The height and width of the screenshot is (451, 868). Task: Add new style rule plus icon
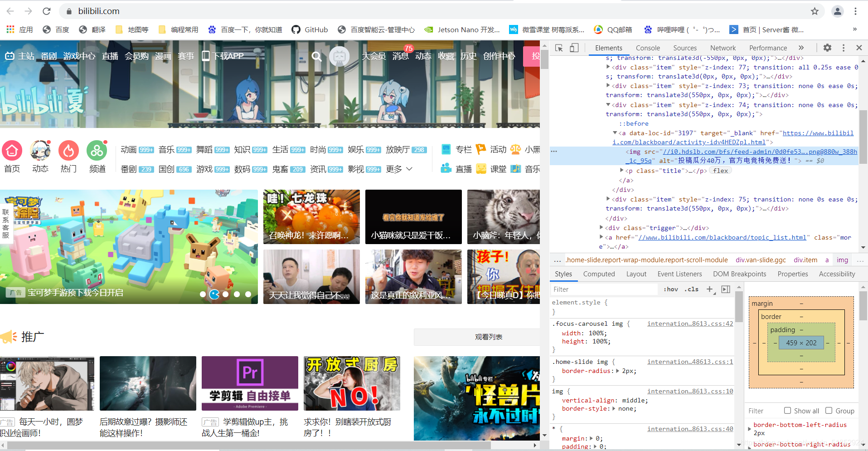tap(710, 289)
